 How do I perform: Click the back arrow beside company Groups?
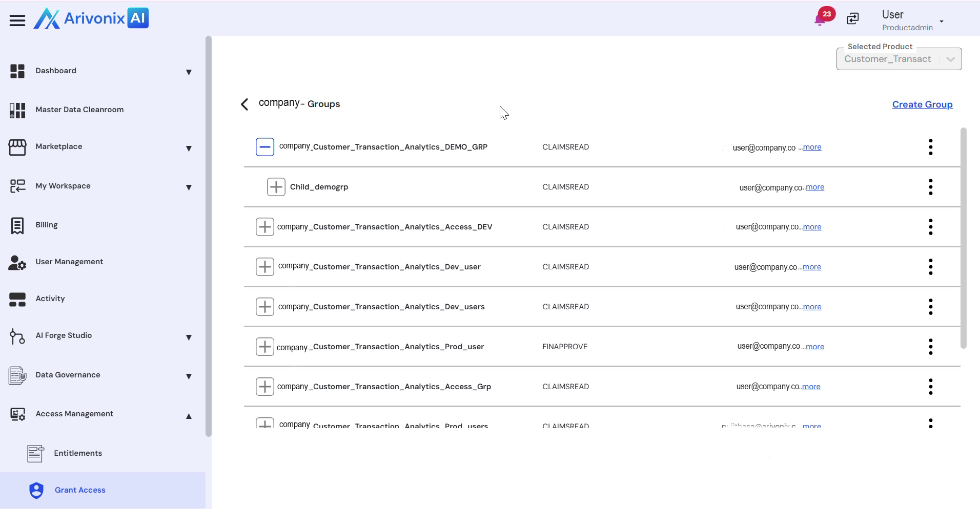click(244, 104)
